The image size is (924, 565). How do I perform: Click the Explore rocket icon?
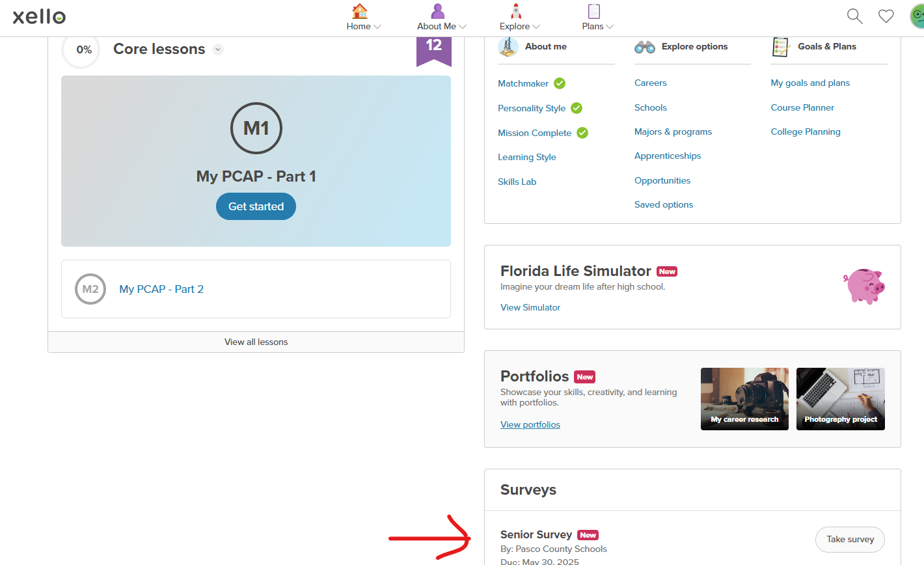tap(515, 11)
